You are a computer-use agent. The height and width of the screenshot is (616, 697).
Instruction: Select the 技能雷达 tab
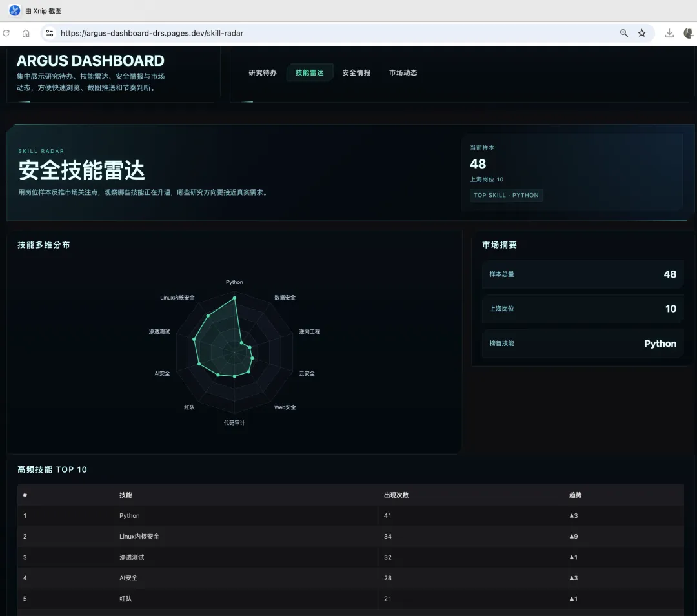309,72
